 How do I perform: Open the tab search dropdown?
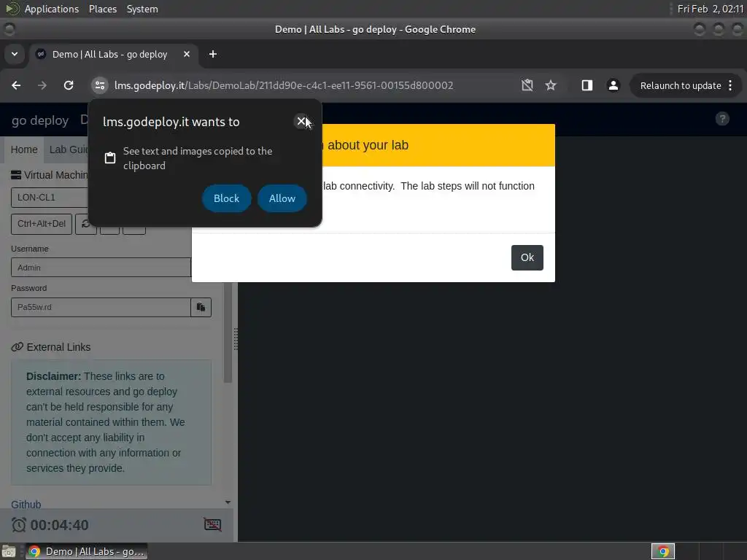click(x=15, y=54)
